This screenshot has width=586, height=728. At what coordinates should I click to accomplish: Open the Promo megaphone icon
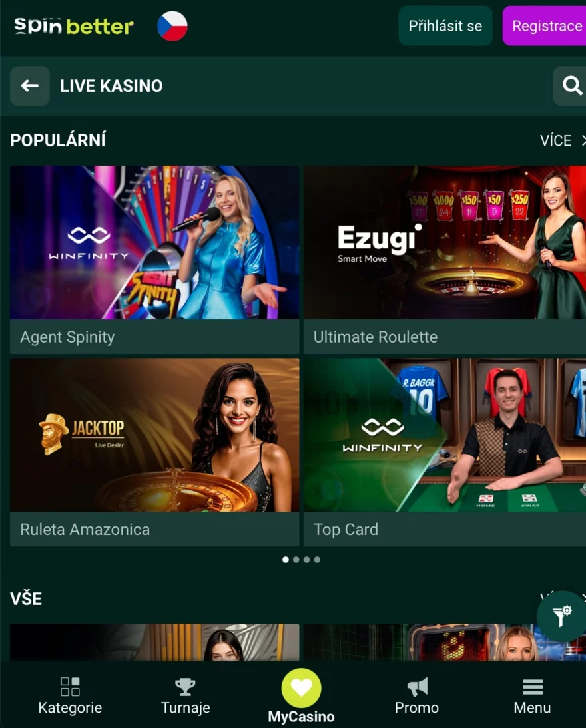[x=417, y=687]
